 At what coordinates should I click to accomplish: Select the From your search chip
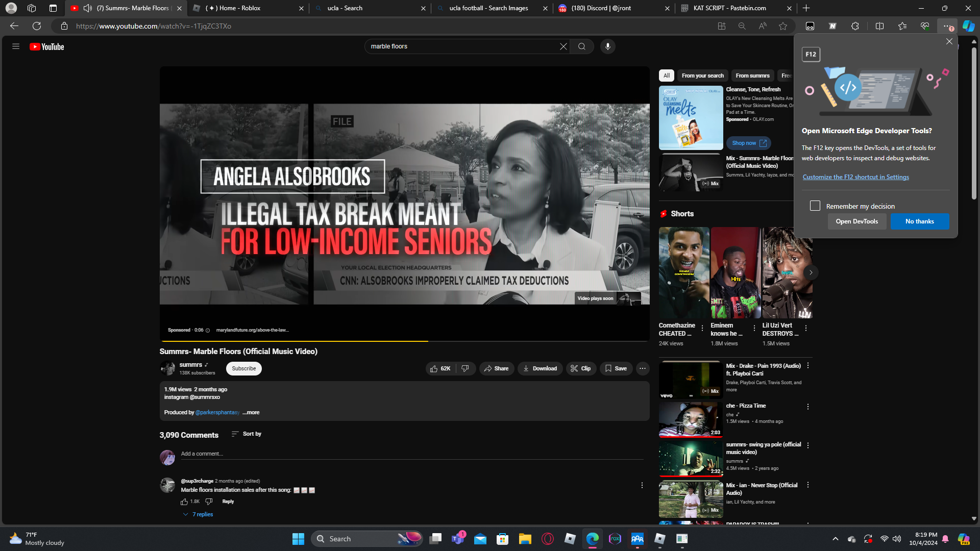[703, 76]
